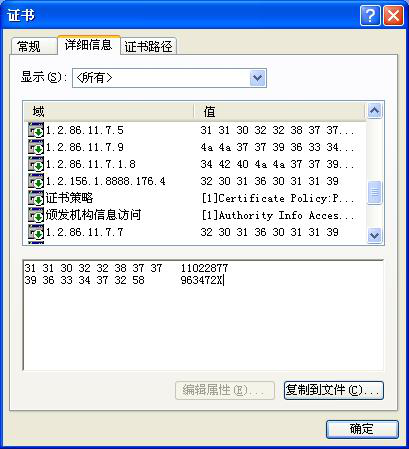This screenshot has height=449, width=409.
Task: Click the 确定 button
Action: click(362, 429)
